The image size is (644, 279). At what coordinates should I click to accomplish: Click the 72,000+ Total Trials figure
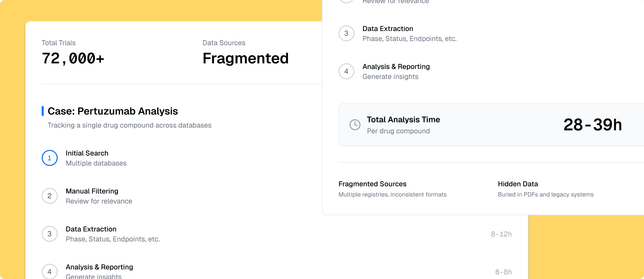pos(73,58)
